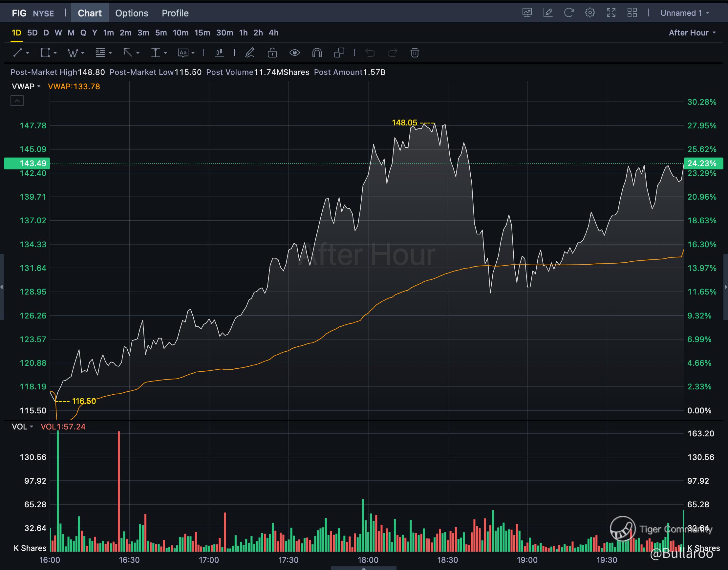Open the Unnamed 1 layout dropdown
The image size is (728, 570).
click(684, 13)
